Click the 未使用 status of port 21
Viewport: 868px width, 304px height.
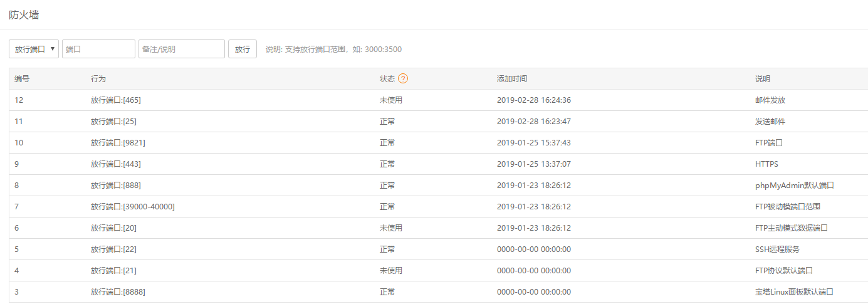(x=390, y=271)
